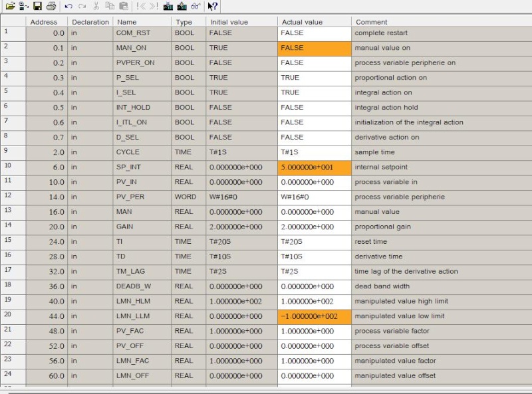This screenshot has width=532, height=394.
Task: Edit actual value of TM_LAG
Action: click(315, 272)
